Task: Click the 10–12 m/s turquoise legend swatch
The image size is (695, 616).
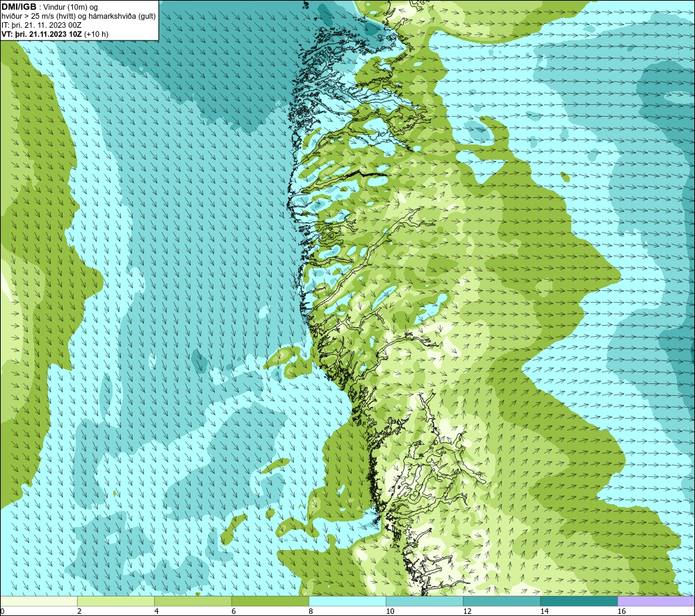Action: point(424,601)
